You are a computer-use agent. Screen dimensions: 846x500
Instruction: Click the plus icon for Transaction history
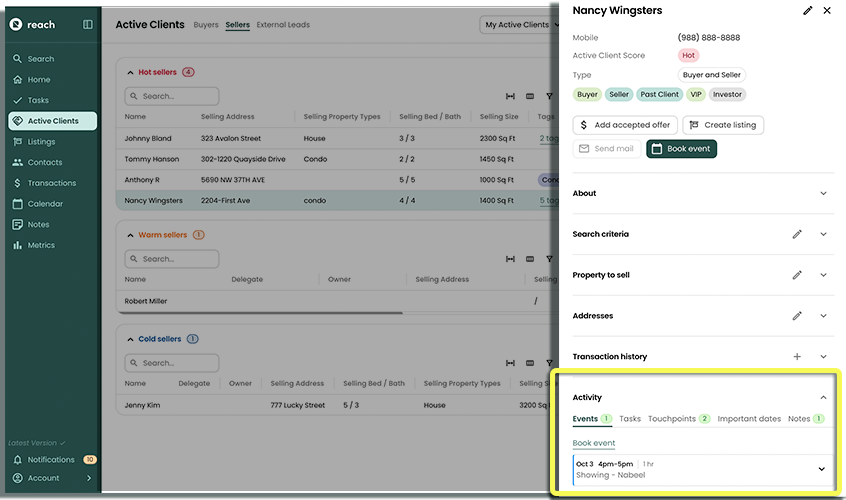797,356
